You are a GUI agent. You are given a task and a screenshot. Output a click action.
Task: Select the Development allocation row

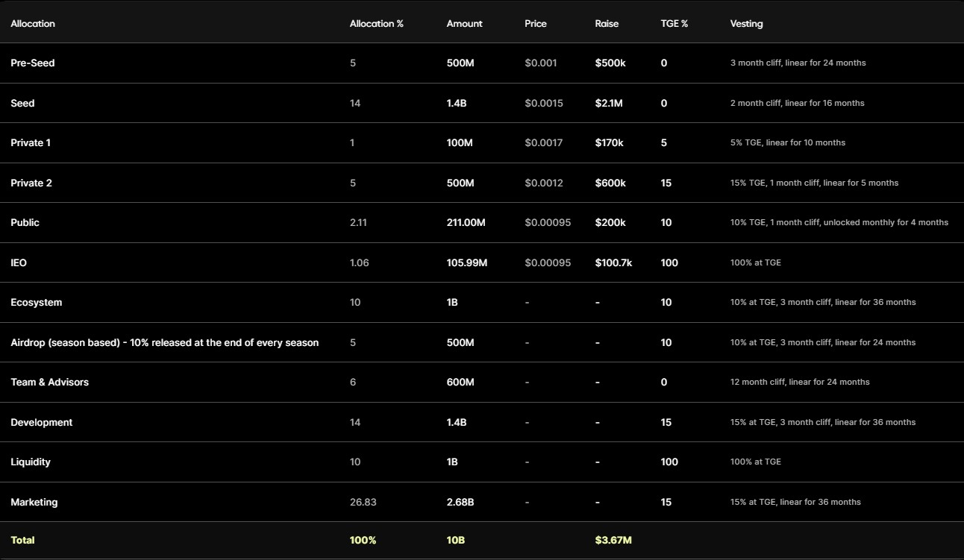(42, 422)
